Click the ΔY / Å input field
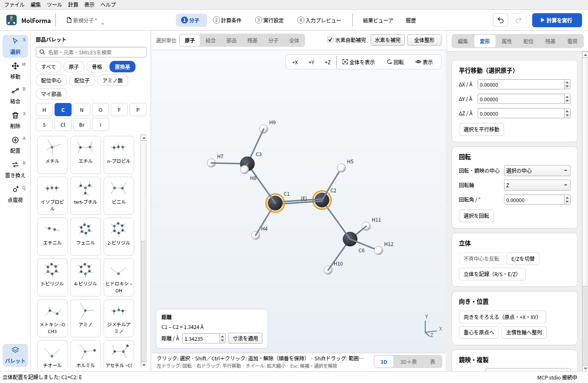This screenshot has width=588, height=383. (521, 99)
